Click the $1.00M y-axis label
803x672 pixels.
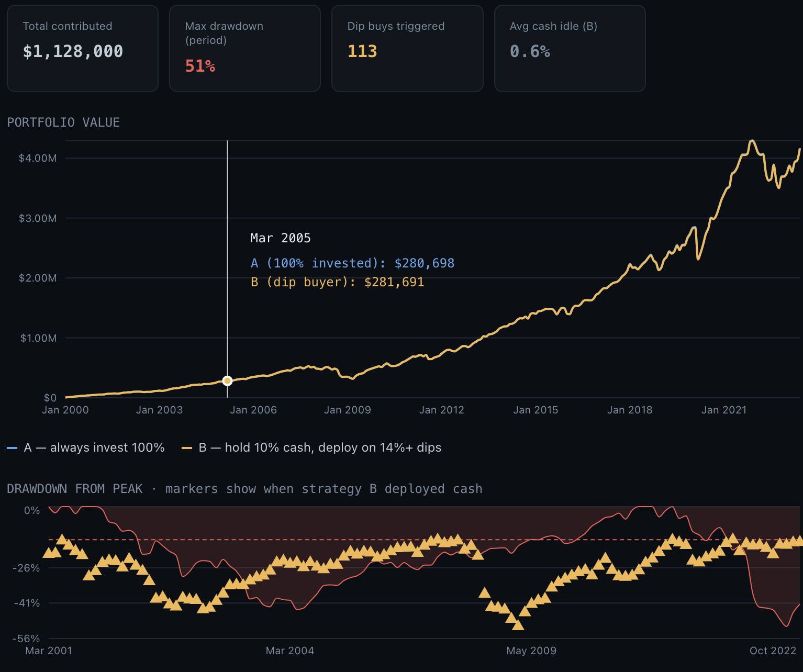point(38,338)
